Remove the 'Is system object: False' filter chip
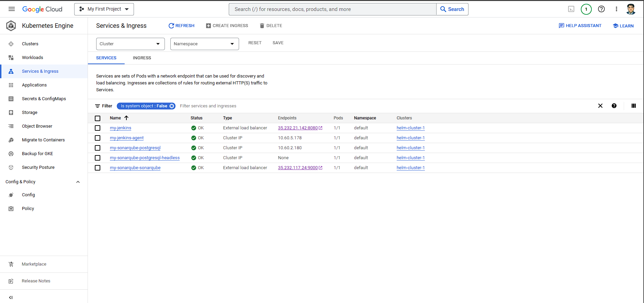This screenshot has height=303, width=644. (x=172, y=106)
